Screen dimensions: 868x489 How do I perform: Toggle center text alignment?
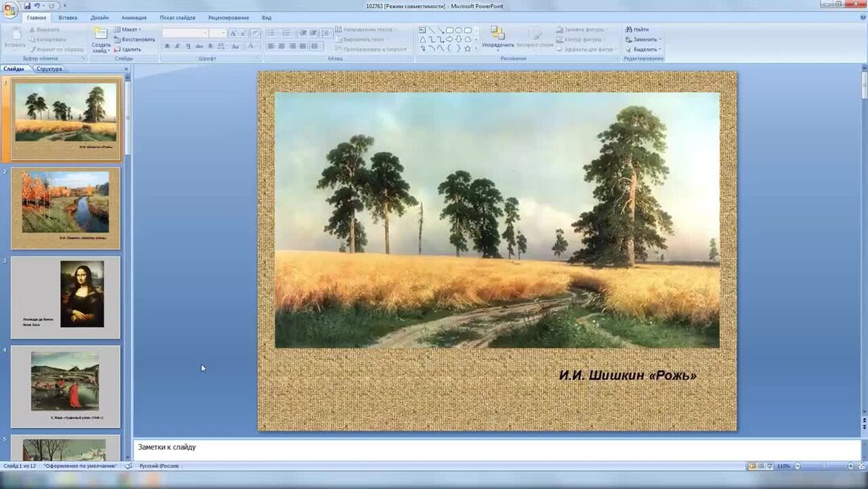[282, 47]
